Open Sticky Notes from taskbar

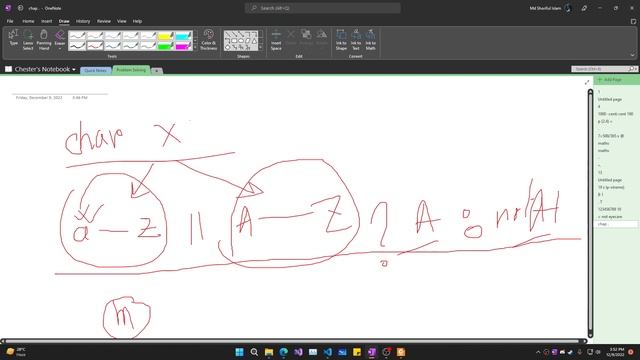point(357,352)
